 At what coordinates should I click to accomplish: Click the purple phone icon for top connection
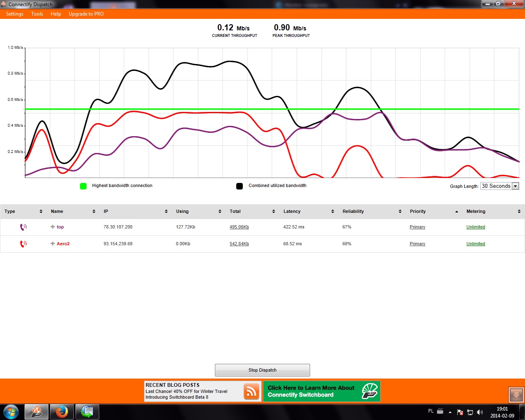coord(23,227)
